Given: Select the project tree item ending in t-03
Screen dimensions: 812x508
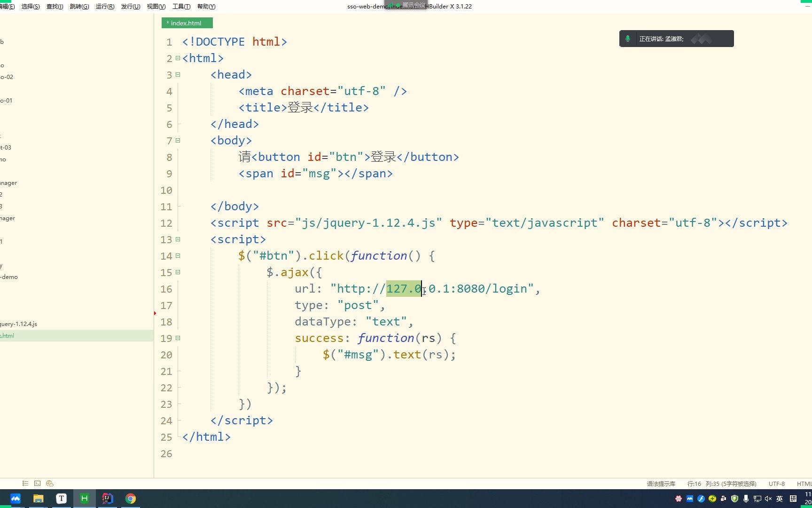Looking at the screenshot, I should click(6, 148).
